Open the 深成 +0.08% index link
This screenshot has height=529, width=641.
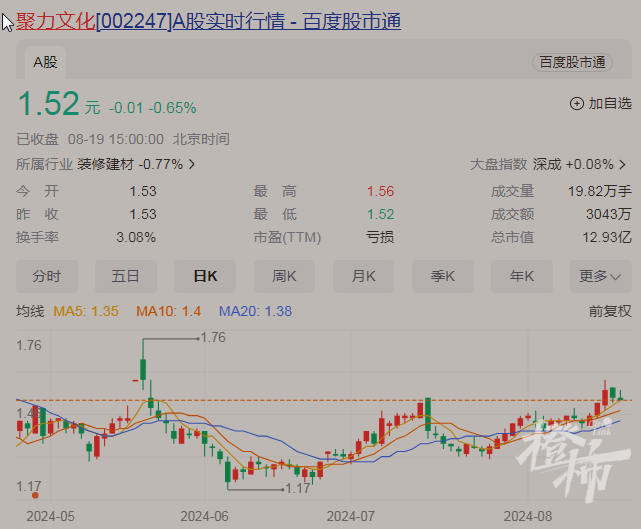[573, 164]
